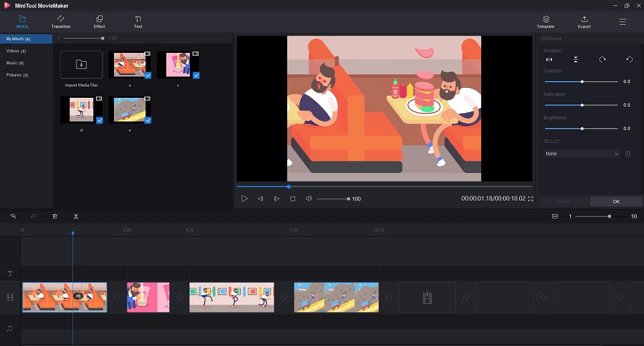Switch to the Effect tab
The image size is (644, 346).
point(99,21)
